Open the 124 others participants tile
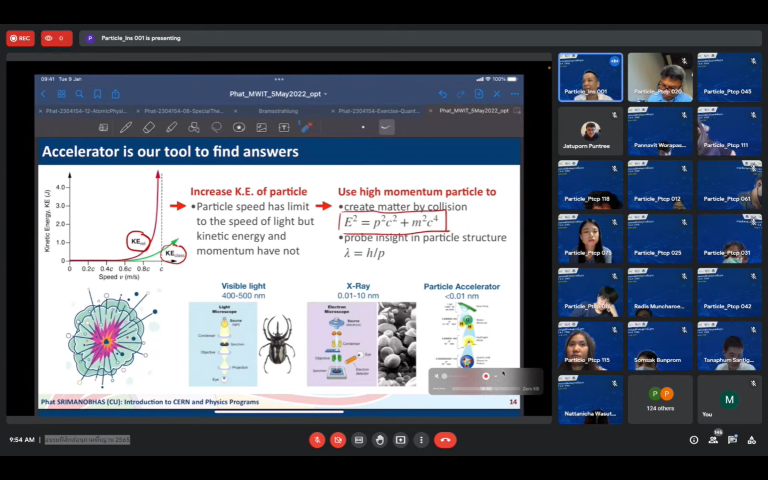This screenshot has width=768, height=480. (660, 399)
